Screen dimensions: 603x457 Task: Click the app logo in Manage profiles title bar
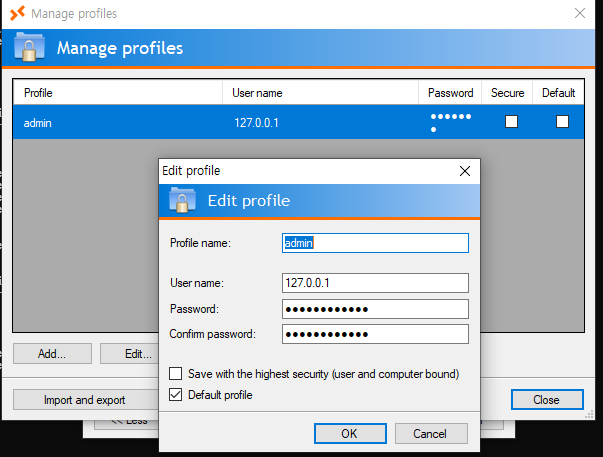pos(17,14)
